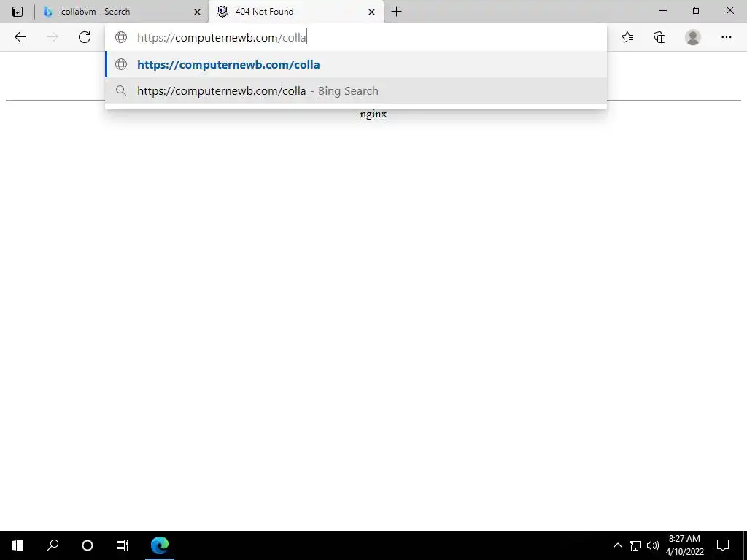Open the Favorites star icon
The image size is (747, 560).
click(x=627, y=37)
